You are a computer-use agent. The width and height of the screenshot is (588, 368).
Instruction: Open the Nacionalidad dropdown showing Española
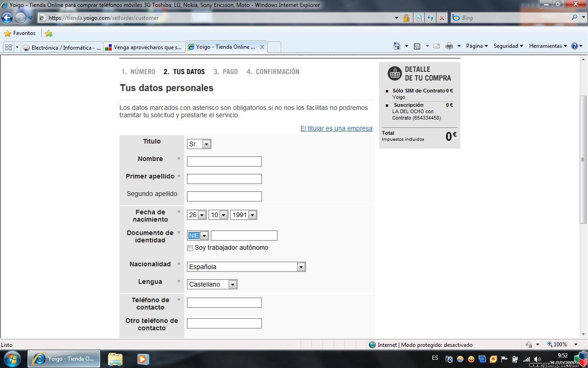[x=246, y=267]
